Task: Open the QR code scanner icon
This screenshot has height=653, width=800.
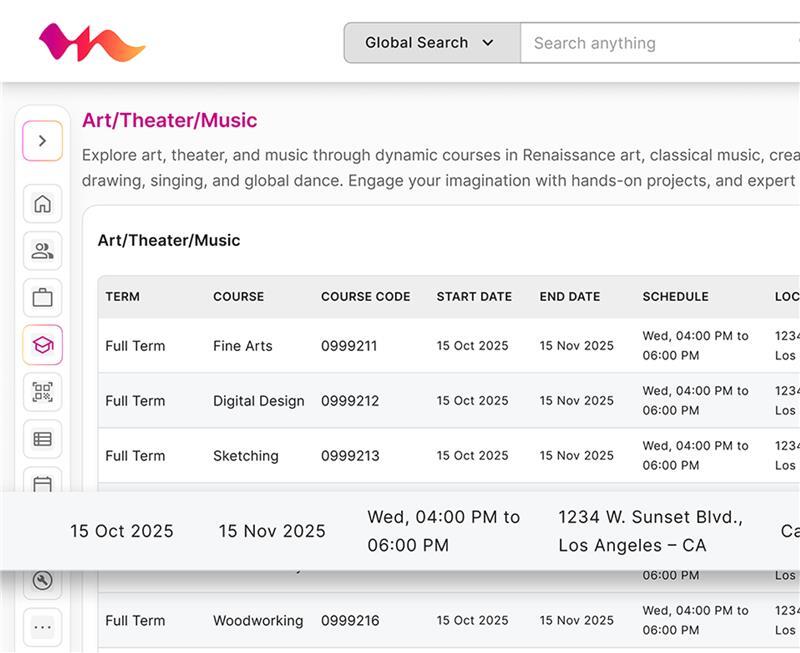Action: pos(42,392)
